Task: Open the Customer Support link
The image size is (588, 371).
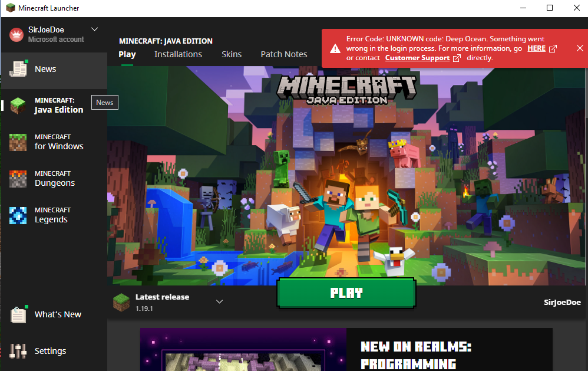Action: 417,58
